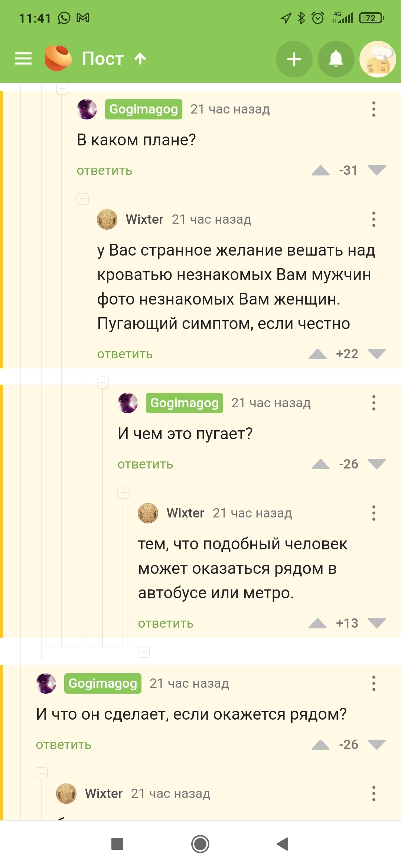Open Wixter's avatar on the +22 comment
This screenshot has height=868, width=401.
click(x=107, y=219)
